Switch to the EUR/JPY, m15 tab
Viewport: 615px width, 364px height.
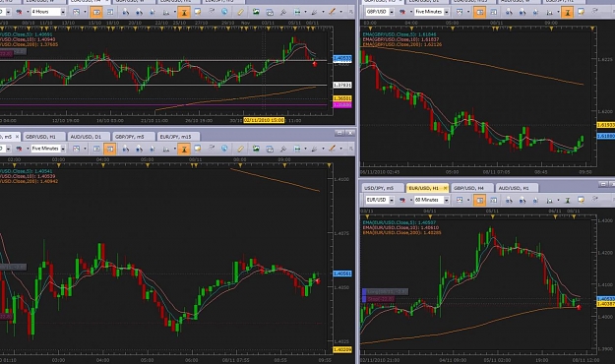177,137
